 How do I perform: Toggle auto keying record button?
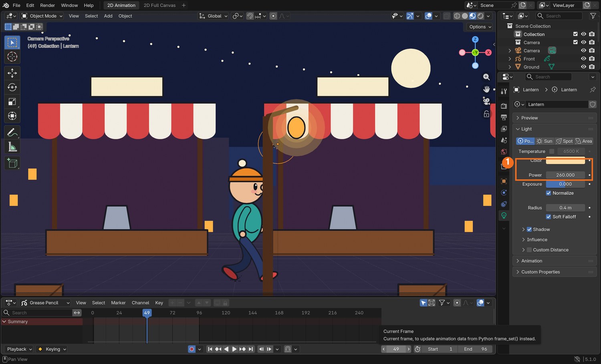192,349
